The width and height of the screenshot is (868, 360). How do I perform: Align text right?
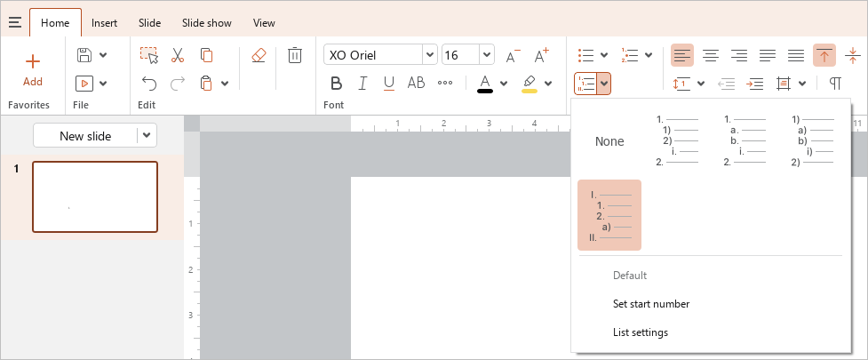click(x=739, y=55)
